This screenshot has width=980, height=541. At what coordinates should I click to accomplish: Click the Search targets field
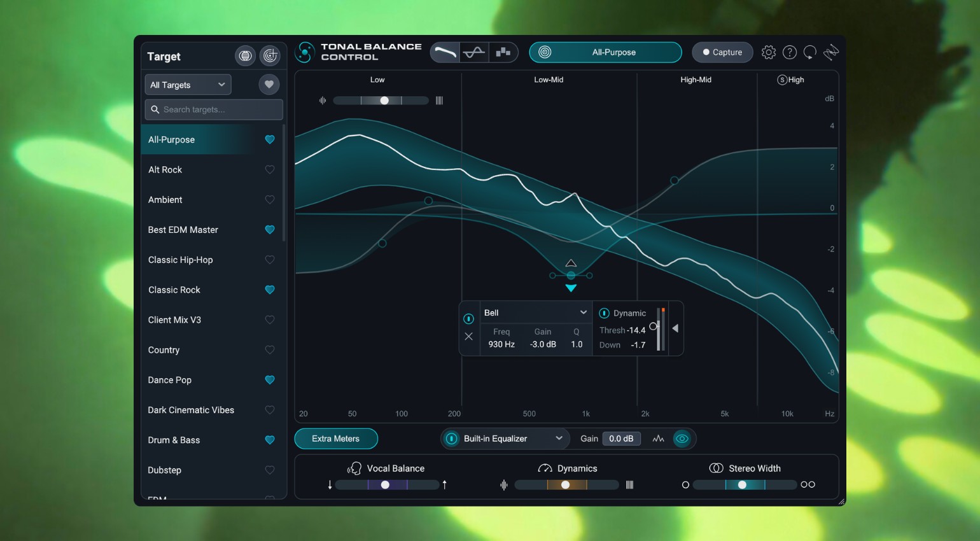213,109
